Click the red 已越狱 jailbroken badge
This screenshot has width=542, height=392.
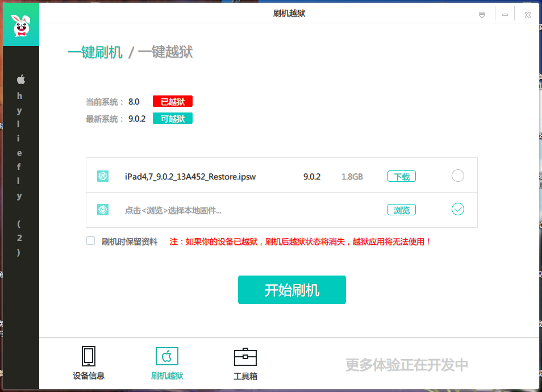pyautogui.click(x=172, y=101)
